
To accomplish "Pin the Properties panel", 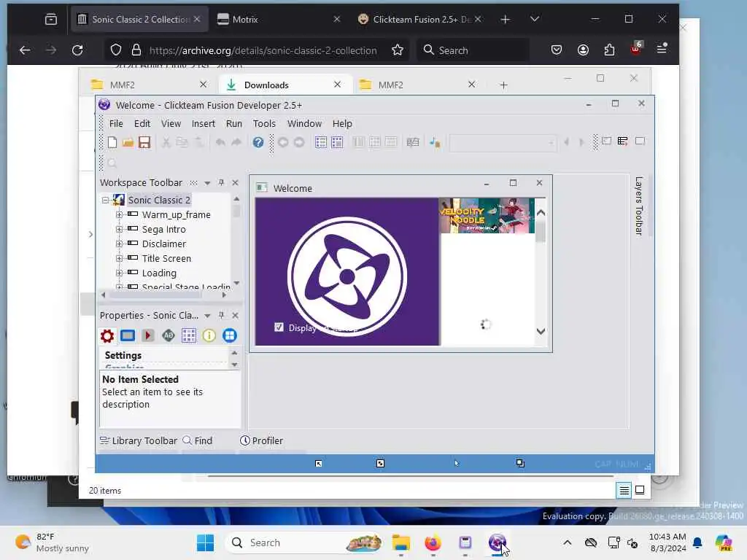I will coord(221,315).
